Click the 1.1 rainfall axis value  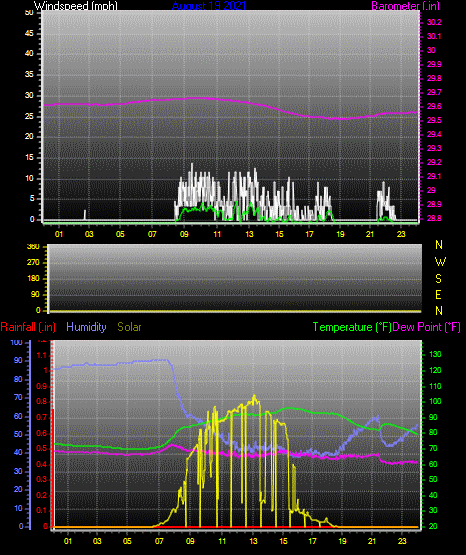(42, 355)
